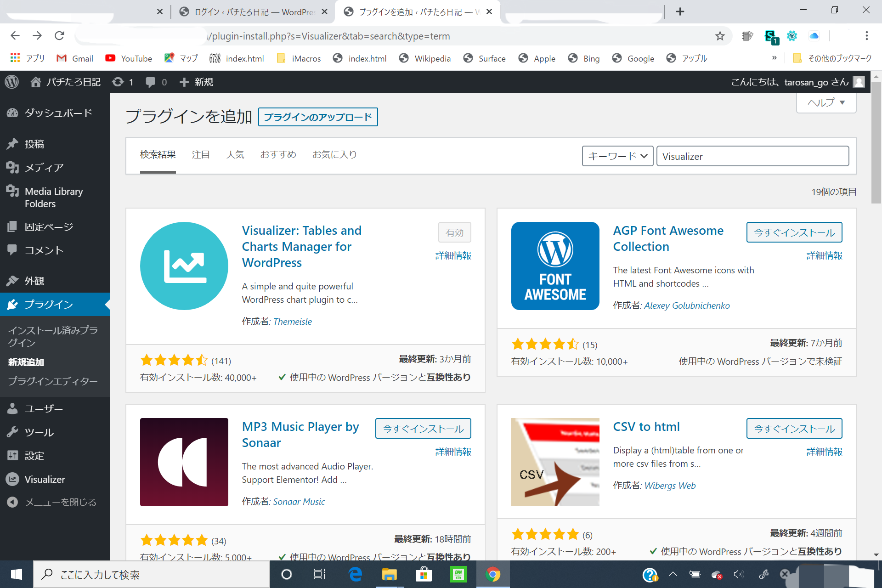Screen dimensions: 882x588
Task: Open Media Library Folders in sidebar
Action: 55,197
